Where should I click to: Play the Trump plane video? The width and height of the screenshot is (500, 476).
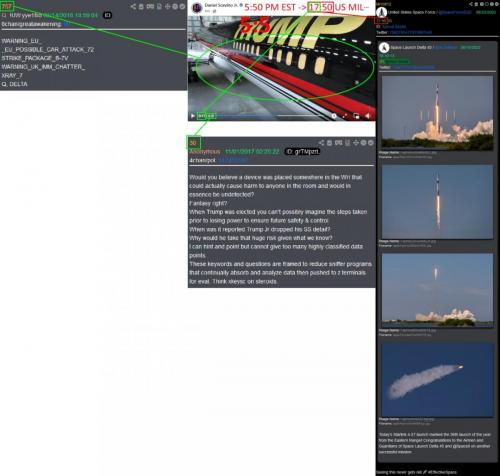(193, 116)
